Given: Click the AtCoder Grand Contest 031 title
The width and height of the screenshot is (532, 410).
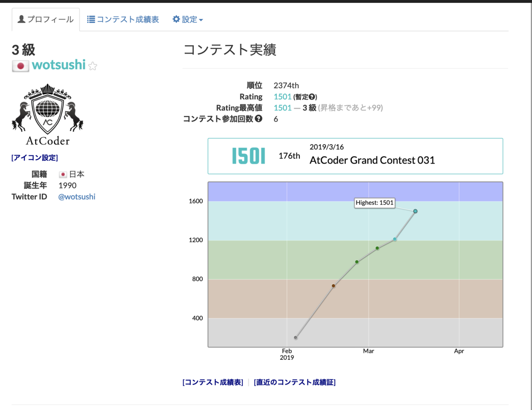Looking at the screenshot, I should coord(372,160).
